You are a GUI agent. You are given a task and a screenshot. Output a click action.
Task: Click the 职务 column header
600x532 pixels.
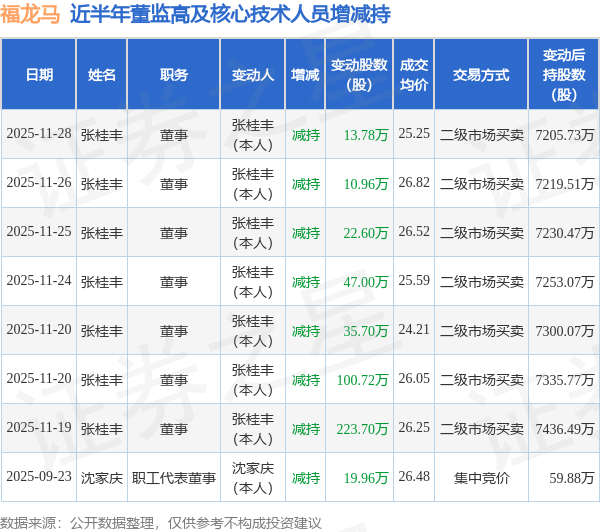point(174,75)
